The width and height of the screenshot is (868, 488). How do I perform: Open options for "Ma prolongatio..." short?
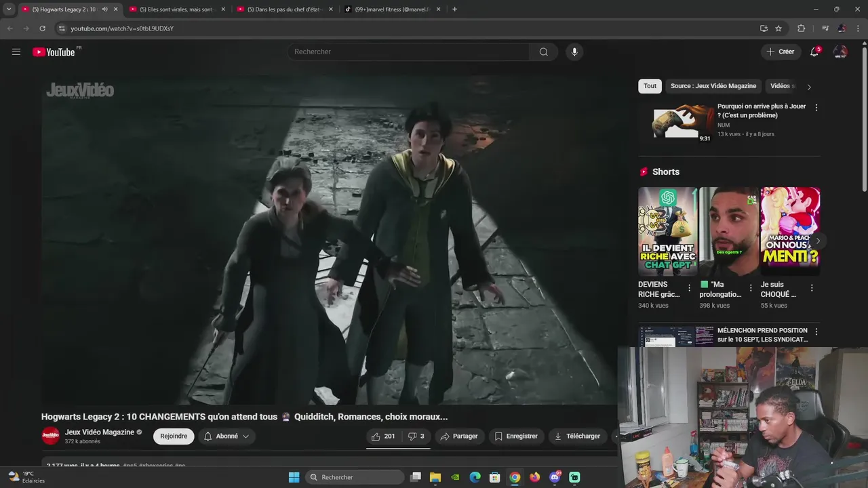coord(751,288)
